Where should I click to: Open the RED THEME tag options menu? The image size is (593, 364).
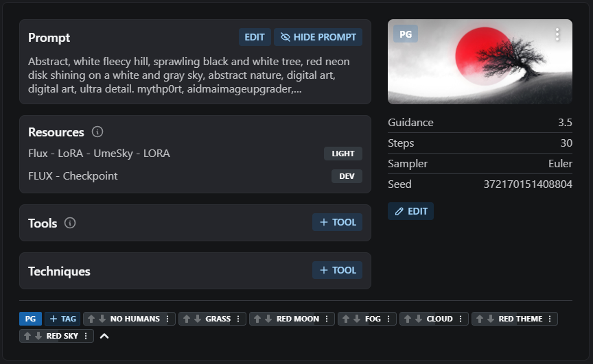550,319
